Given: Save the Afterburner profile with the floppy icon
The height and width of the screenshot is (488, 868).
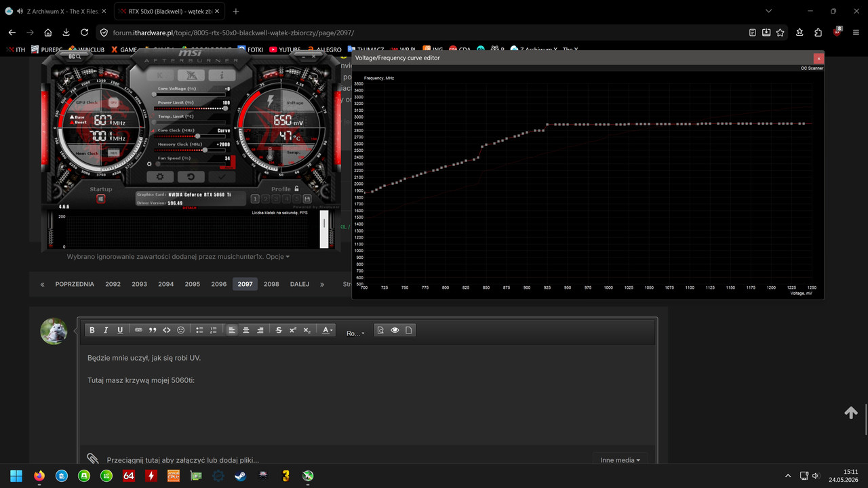Looking at the screenshot, I should [x=307, y=199].
